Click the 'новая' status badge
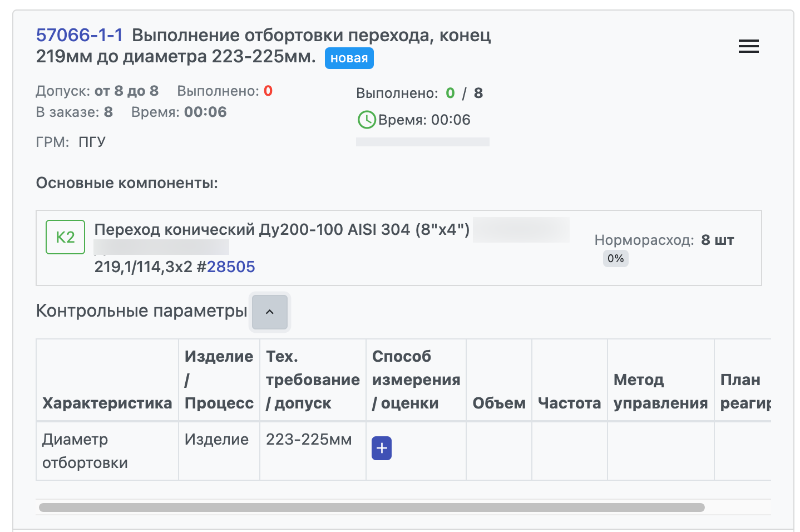Screen dimensions: 800x532 (349, 58)
